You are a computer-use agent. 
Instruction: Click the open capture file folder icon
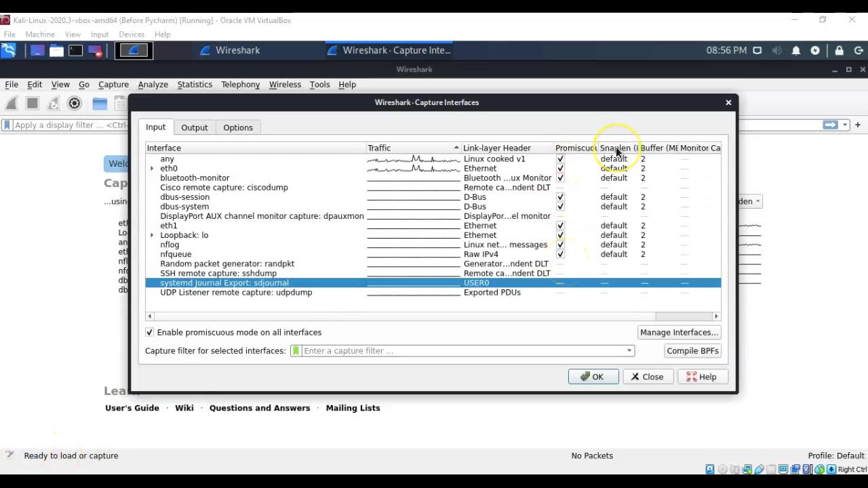100,104
